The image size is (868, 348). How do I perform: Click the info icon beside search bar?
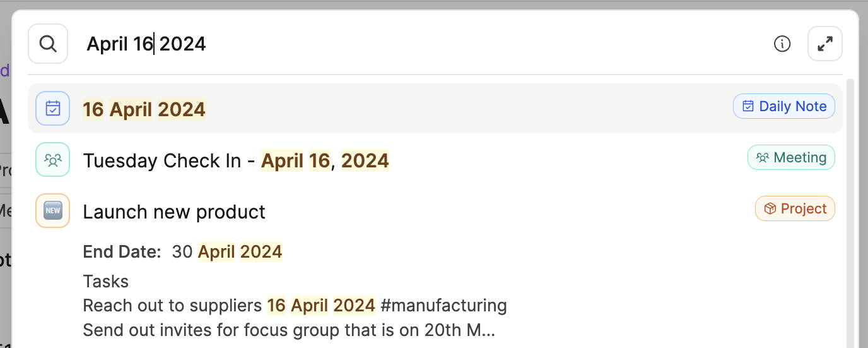tap(782, 44)
